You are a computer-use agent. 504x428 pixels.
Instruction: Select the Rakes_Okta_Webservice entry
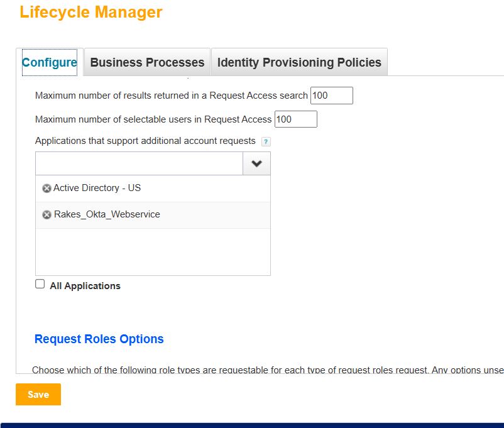click(107, 214)
